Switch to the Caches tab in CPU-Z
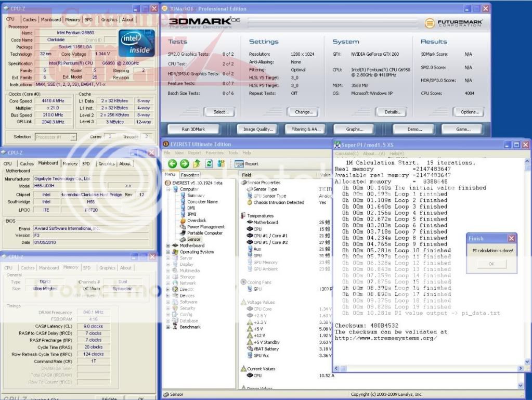 [x=30, y=20]
